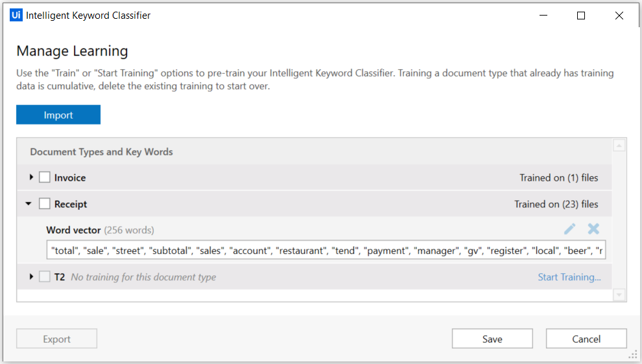Click the blue Import button
This screenshot has width=642, height=364.
point(58,115)
